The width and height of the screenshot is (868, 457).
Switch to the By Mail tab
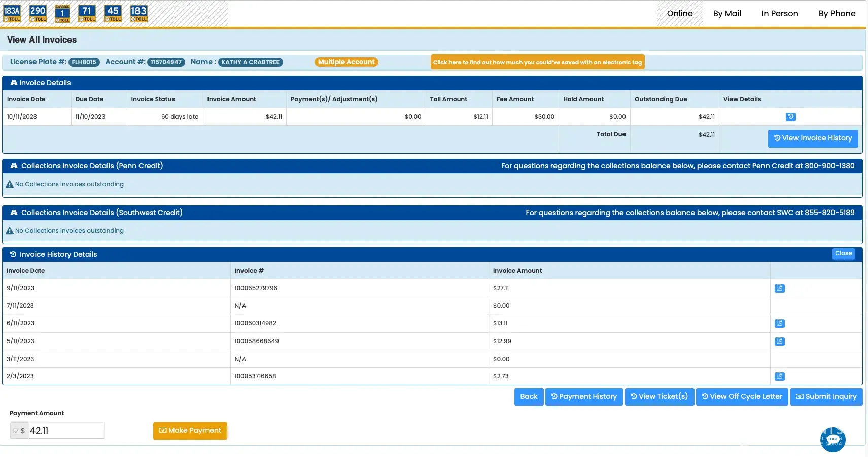coord(726,14)
